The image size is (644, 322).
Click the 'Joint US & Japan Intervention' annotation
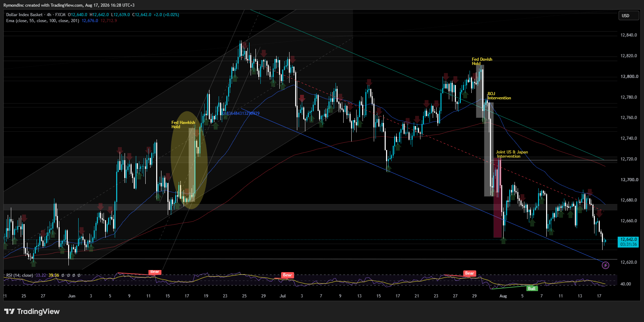(512, 154)
